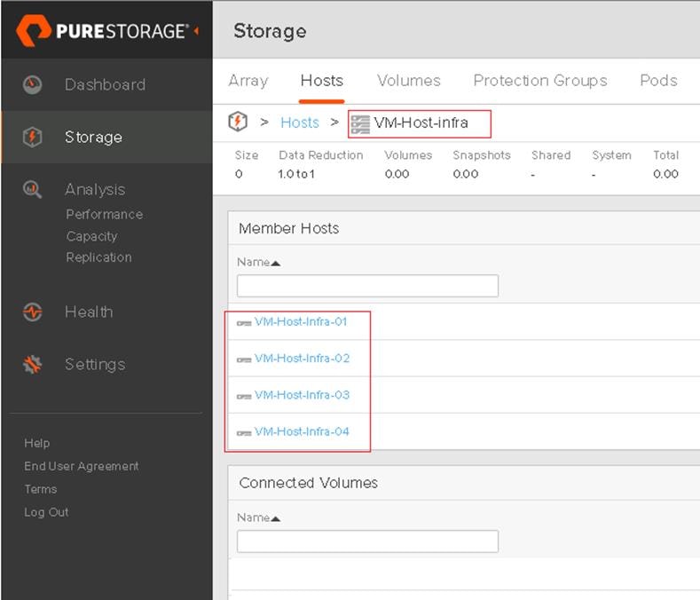Sort Member Hosts by Name arrow

coord(276,264)
